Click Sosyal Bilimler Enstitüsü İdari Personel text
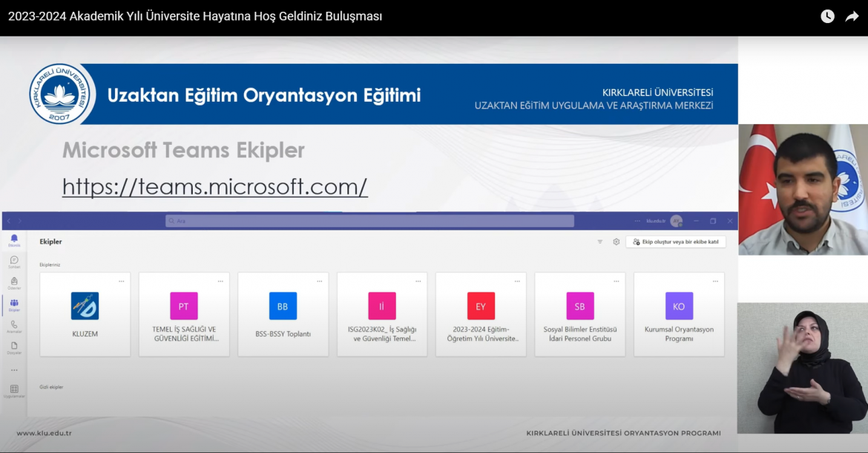868x453 pixels. tap(580, 334)
